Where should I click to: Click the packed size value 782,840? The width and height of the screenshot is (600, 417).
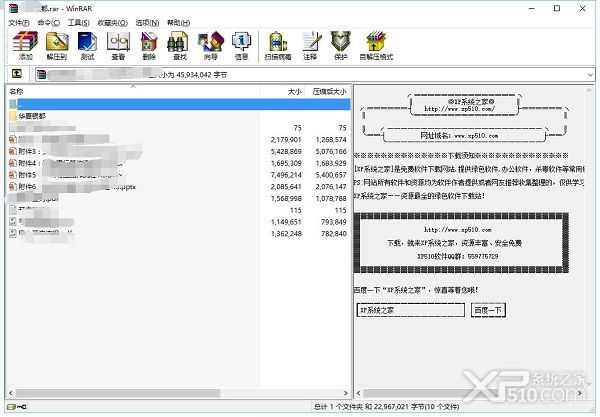point(334,234)
